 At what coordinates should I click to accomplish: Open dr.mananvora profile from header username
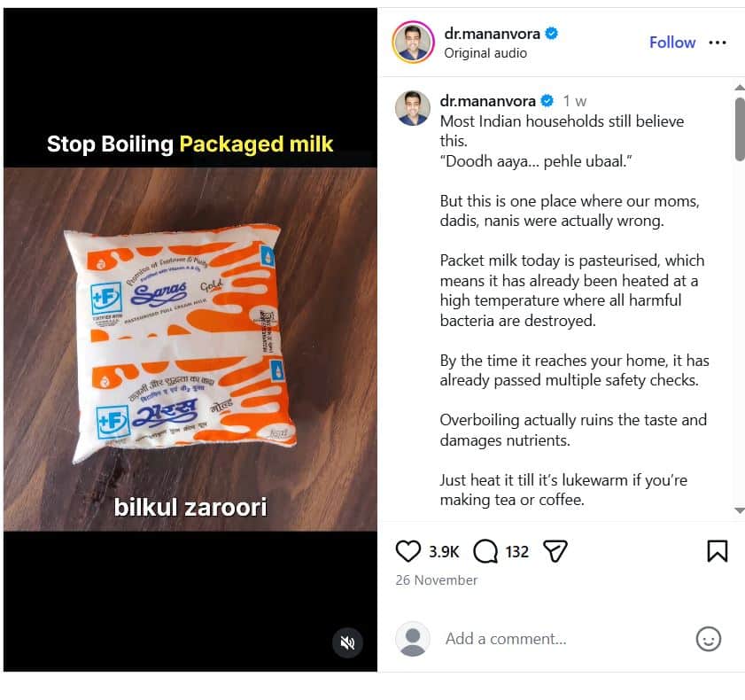pyautogui.click(x=493, y=35)
